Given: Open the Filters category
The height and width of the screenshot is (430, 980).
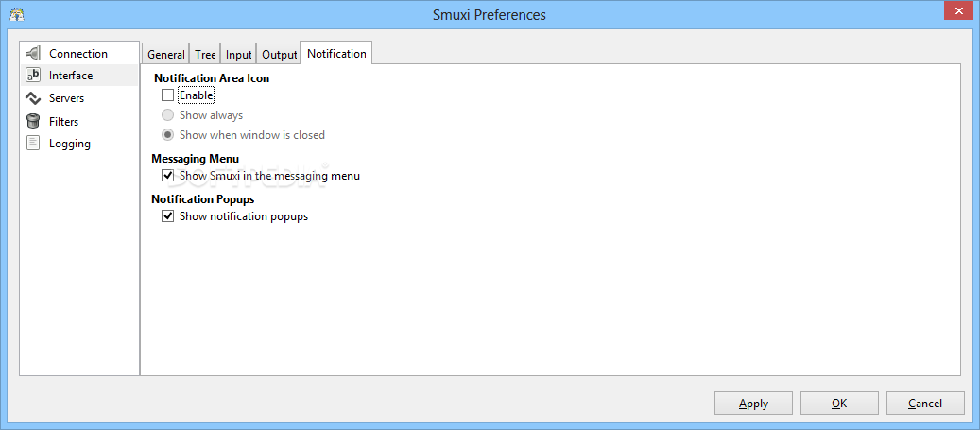Looking at the screenshot, I should [x=63, y=122].
